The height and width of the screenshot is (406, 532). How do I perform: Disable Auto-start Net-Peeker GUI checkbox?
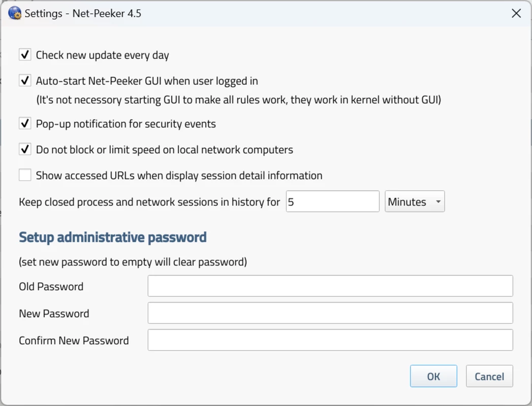click(x=25, y=81)
